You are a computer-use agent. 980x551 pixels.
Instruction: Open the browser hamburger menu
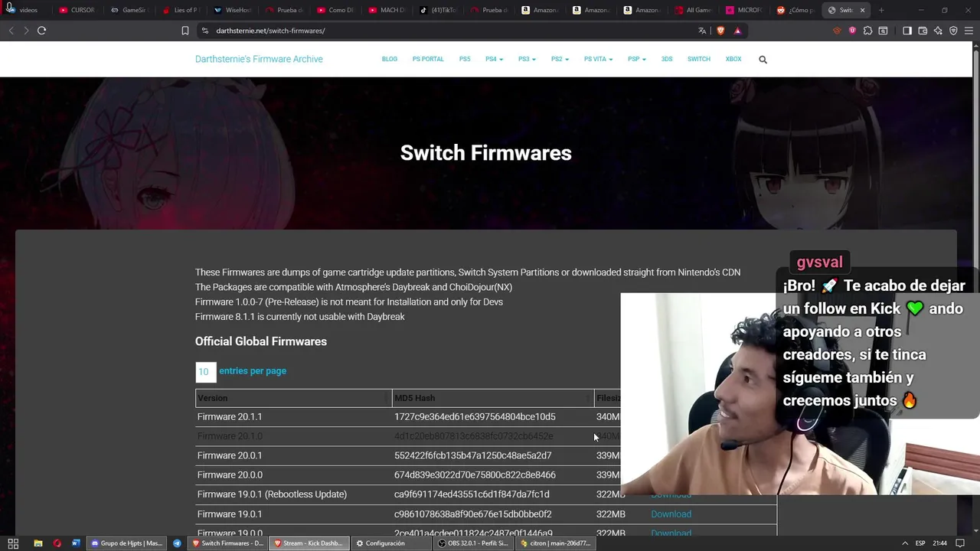click(x=969, y=31)
